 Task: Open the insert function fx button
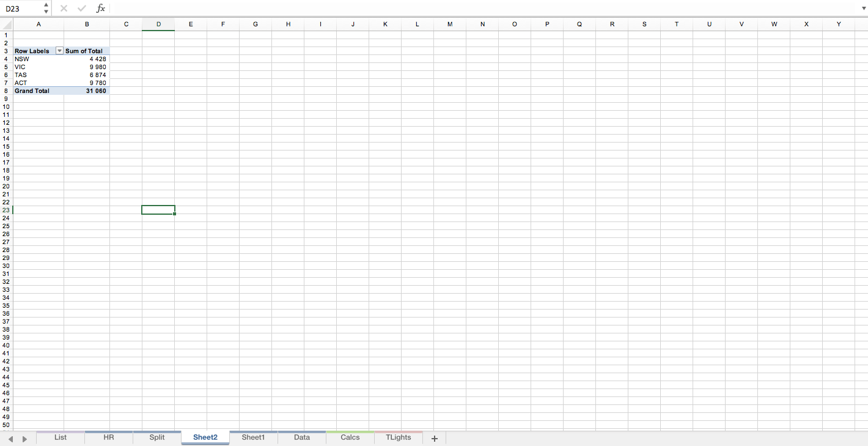pyautogui.click(x=101, y=9)
